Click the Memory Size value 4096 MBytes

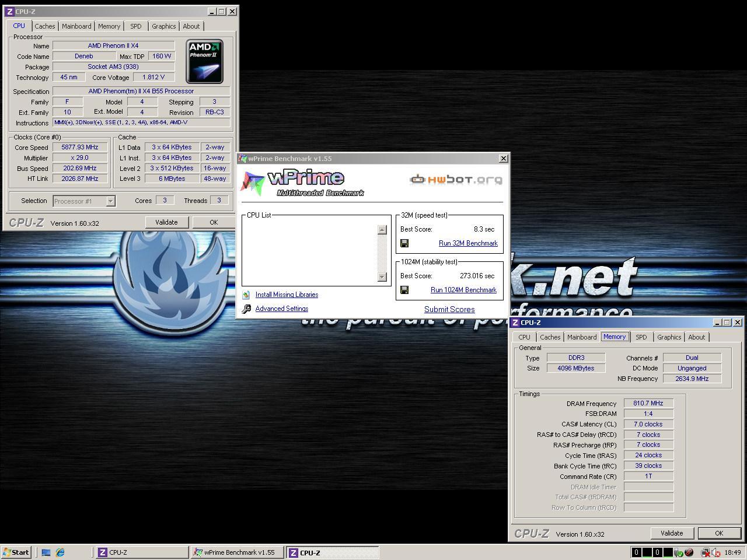coord(576,368)
